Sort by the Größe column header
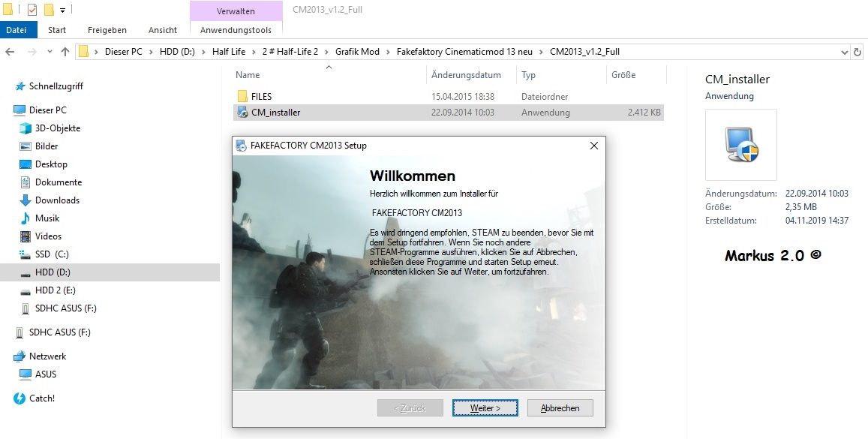Screen dimensions: 868x439 (x=623, y=75)
